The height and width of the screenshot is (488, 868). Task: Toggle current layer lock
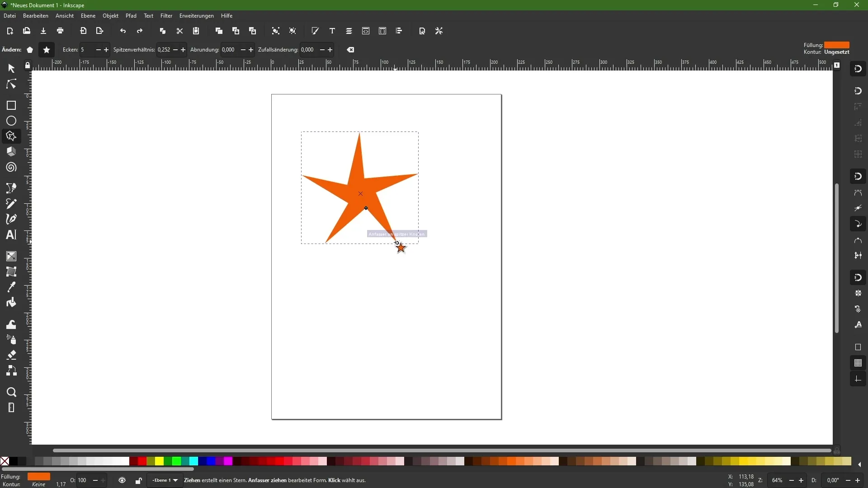click(139, 481)
